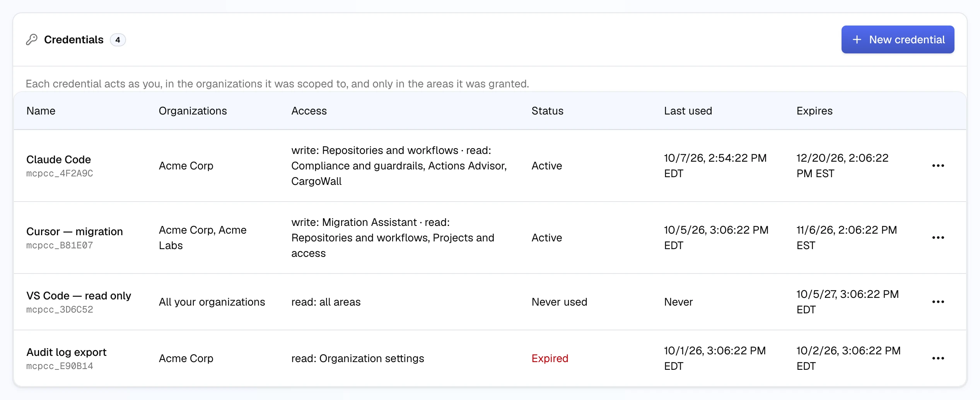Screen dimensions: 980x400
Task: Click the read: all areas access cell
Action: 326,302
